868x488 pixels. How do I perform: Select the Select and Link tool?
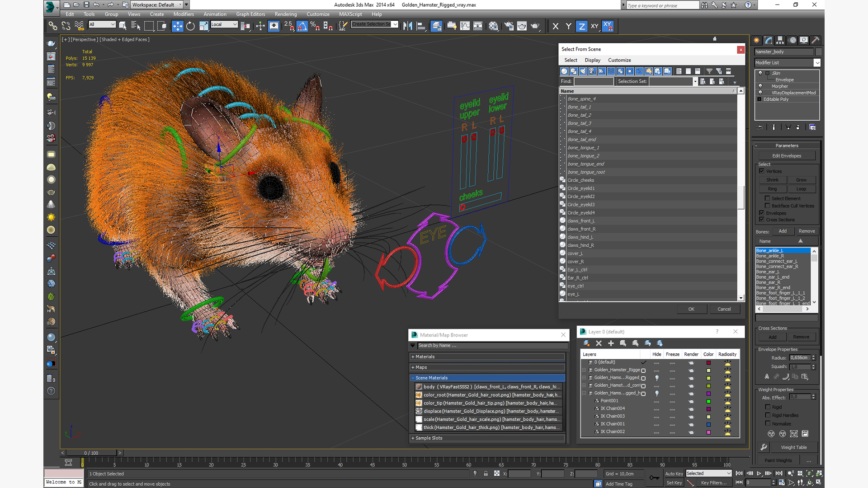pos(53,26)
